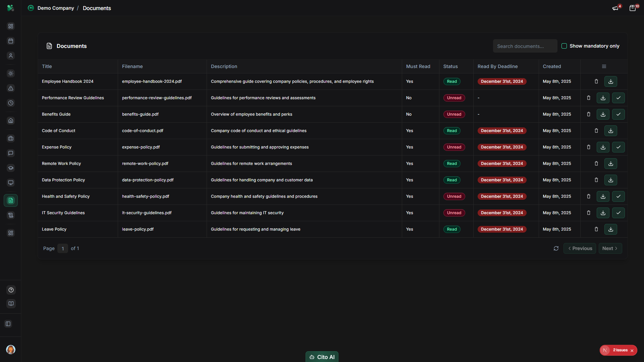
Task: Focus the Search documents field
Action: click(525, 46)
